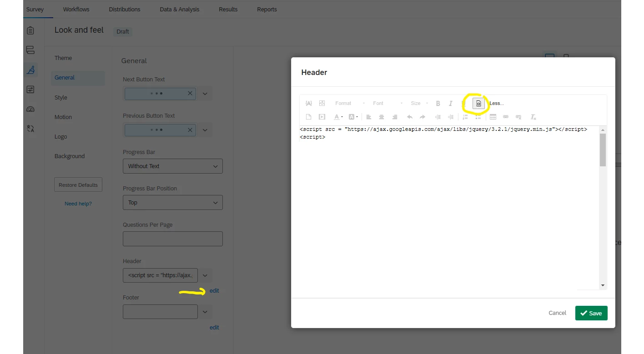
Task: Clear the Next Button Text value with X
Action: tap(190, 93)
